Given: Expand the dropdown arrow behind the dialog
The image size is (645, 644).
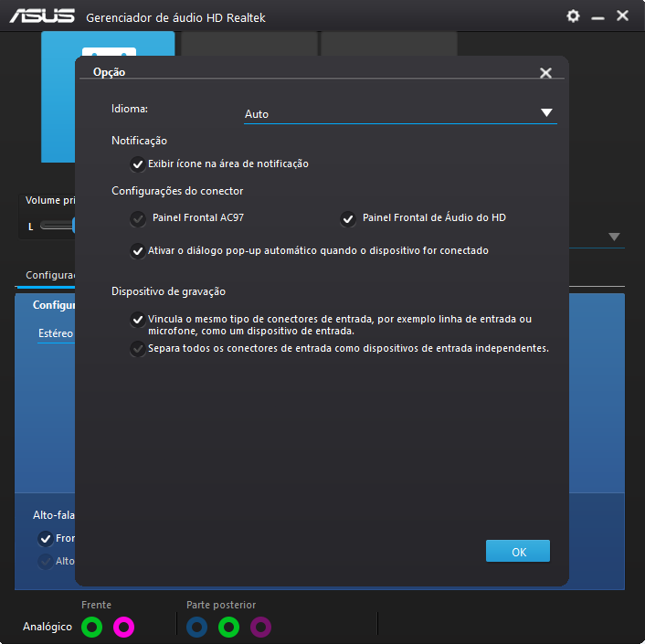Looking at the screenshot, I should pyautogui.click(x=614, y=237).
